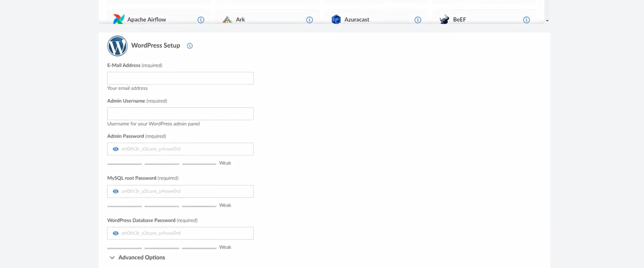Show the Admin Password with eye icon
Viewport: 644px width, 268px height.
[115, 149]
